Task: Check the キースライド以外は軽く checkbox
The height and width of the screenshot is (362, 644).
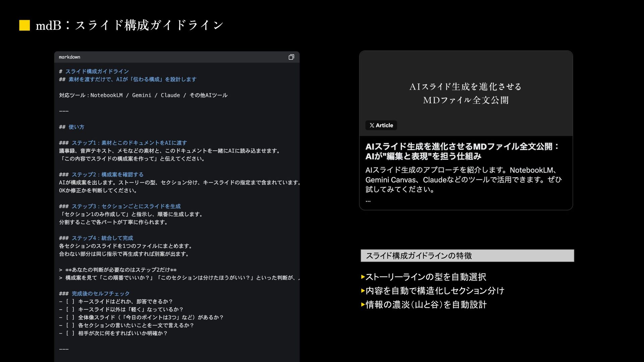Action: (x=70, y=310)
